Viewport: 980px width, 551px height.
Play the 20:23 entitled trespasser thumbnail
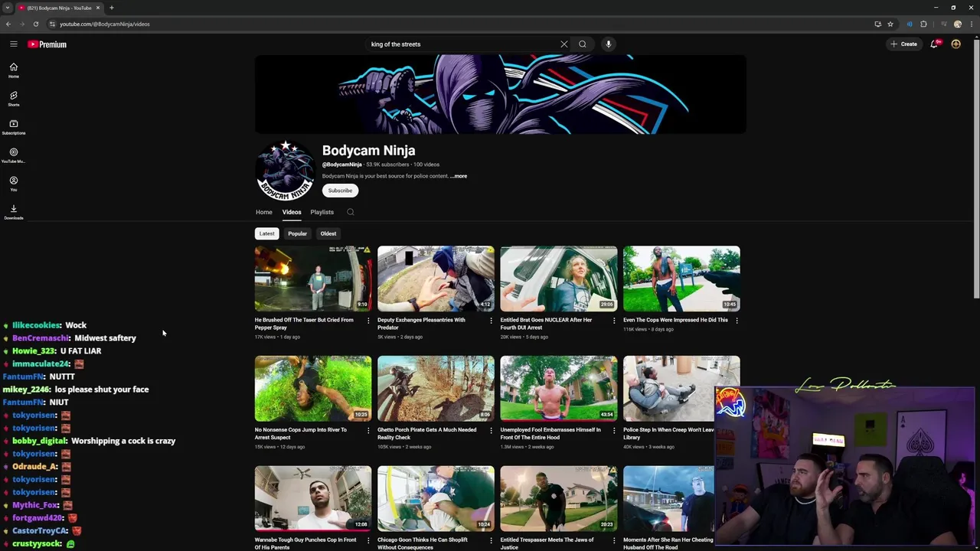559,498
